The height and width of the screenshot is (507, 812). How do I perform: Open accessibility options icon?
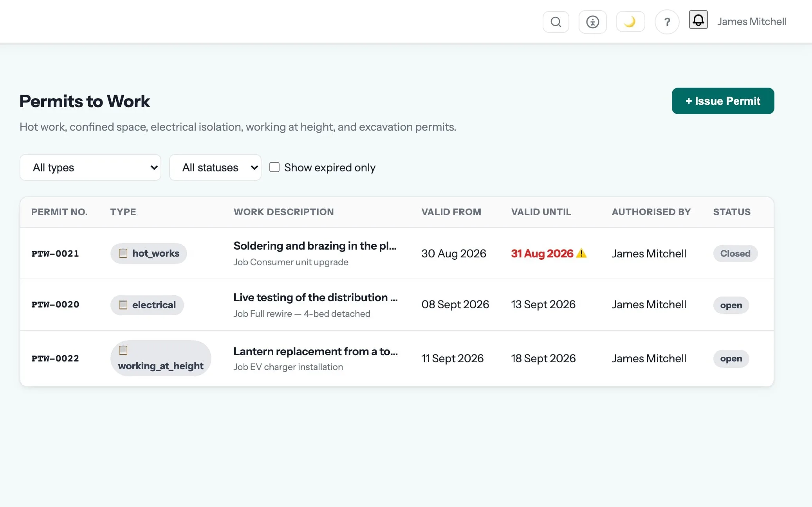(592, 22)
